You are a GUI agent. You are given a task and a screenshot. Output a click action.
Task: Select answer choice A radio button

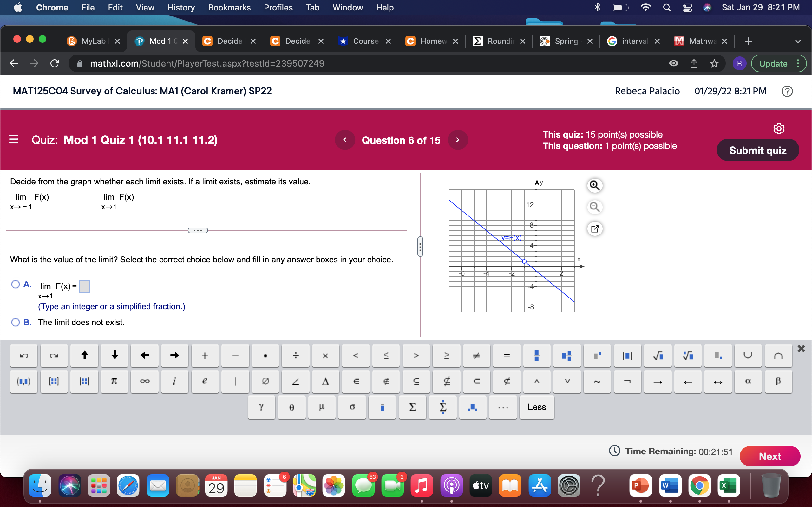click(16, 284)
